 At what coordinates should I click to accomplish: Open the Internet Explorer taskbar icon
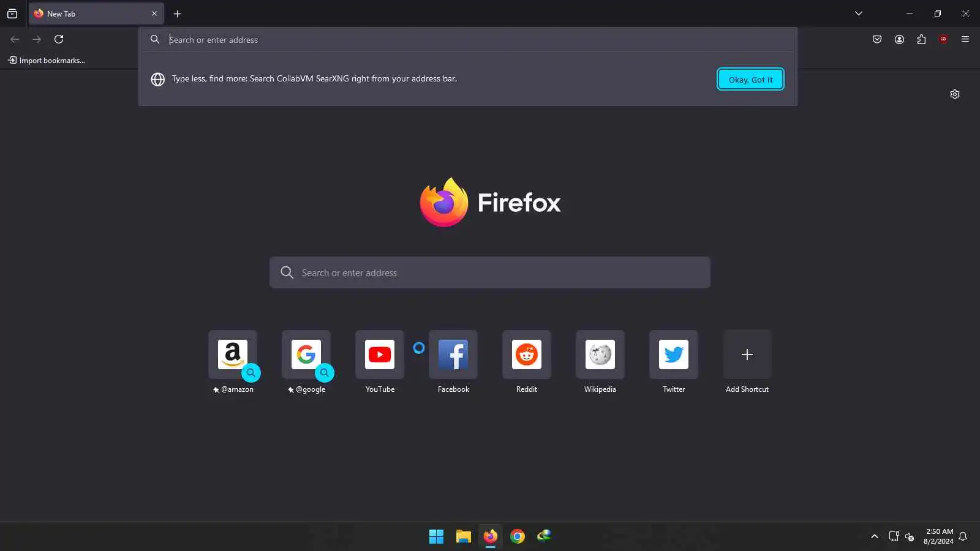pyautogui.click(x=544, y=536)
